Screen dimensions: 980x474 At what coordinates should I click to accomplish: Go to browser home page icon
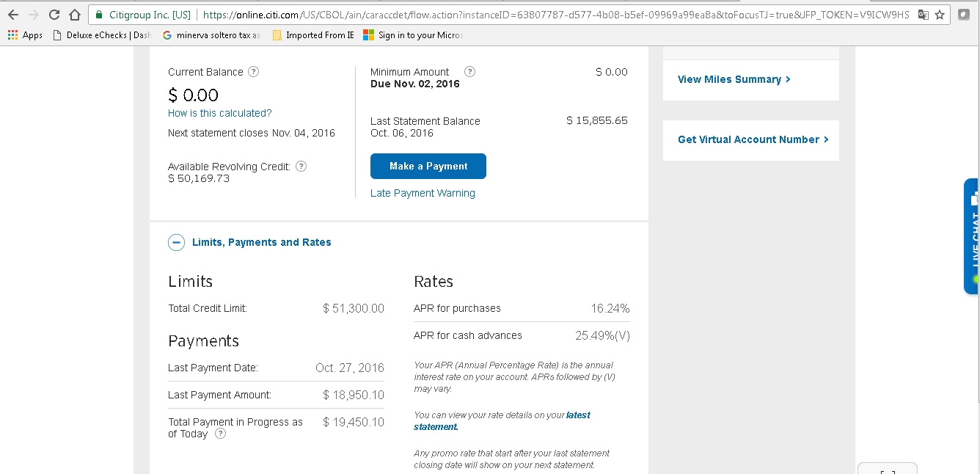[x=74, y=15]
